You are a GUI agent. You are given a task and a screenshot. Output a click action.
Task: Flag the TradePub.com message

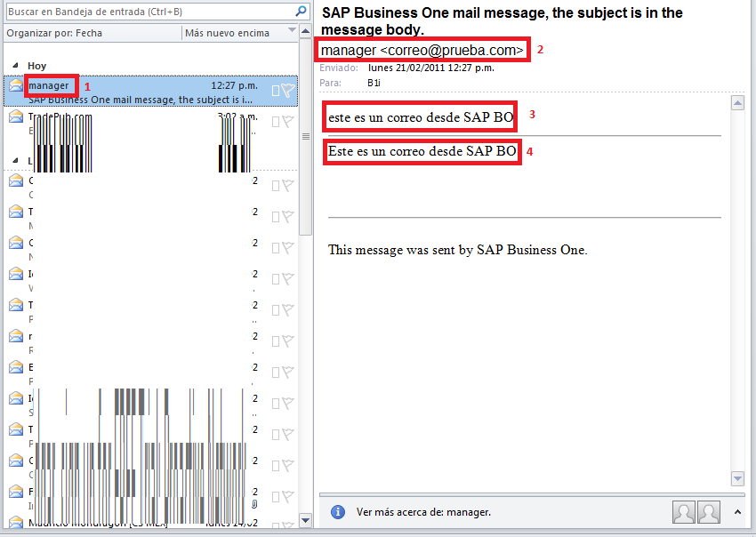pyautogui.click(x=288, y=121)
